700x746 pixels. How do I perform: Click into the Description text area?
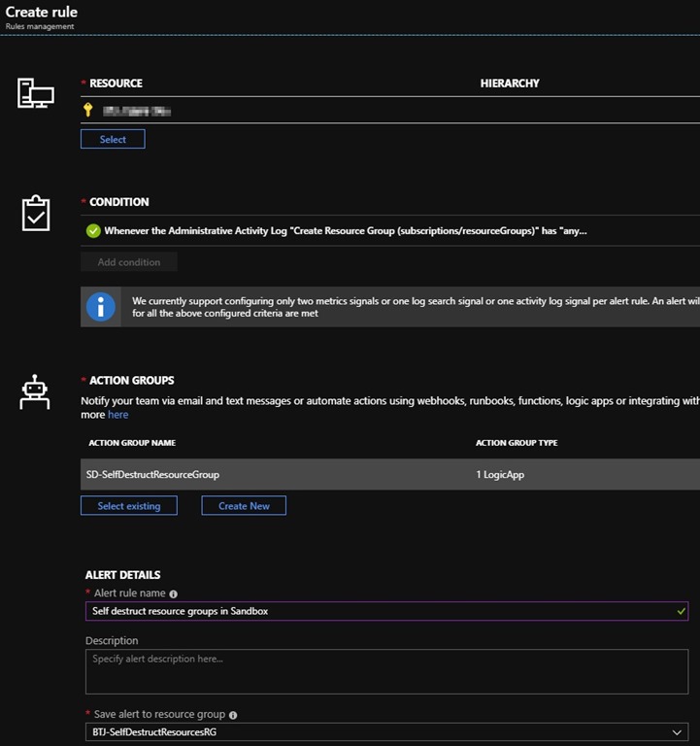(x=386, y=671)
